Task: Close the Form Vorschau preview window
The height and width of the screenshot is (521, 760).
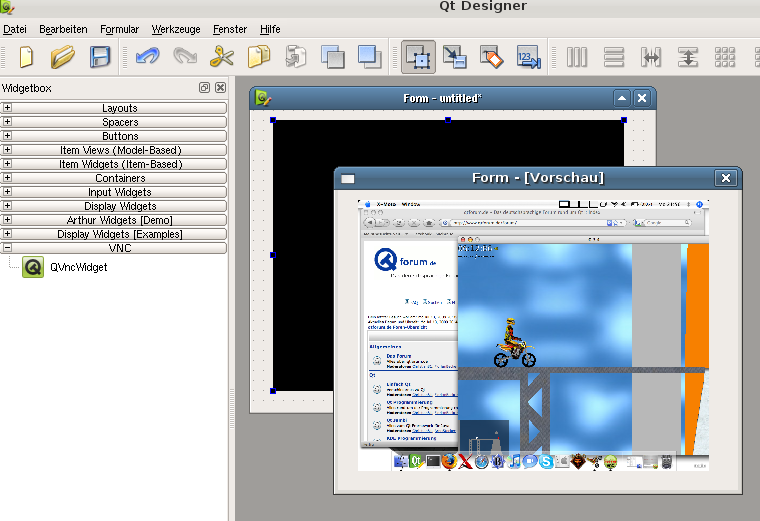Action: [x=726, y=178]
